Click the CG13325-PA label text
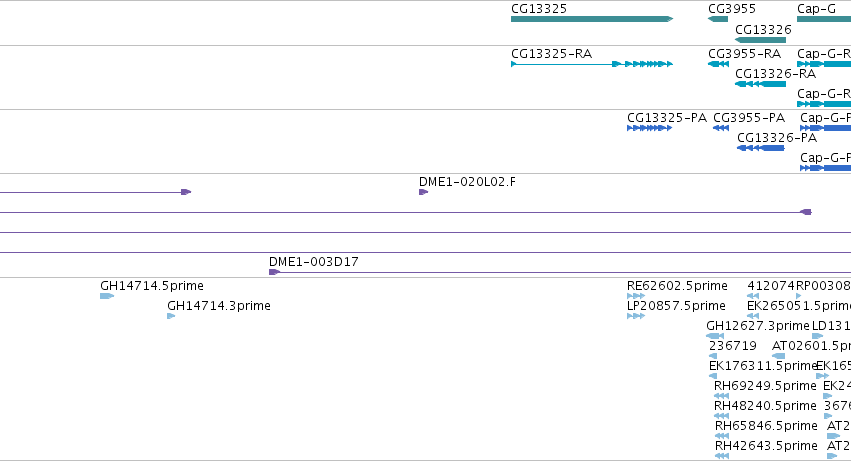The height and width of the screenshot is (461, 851). coord(667,118)
